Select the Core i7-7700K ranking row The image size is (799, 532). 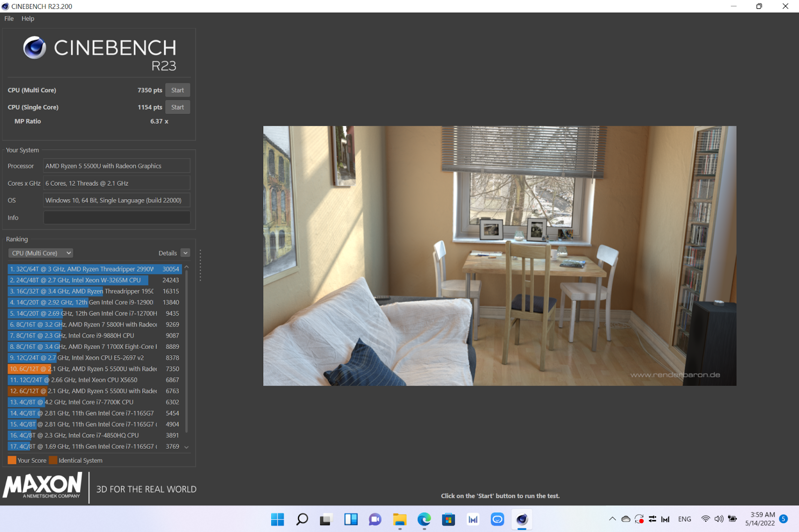[94, 402]
